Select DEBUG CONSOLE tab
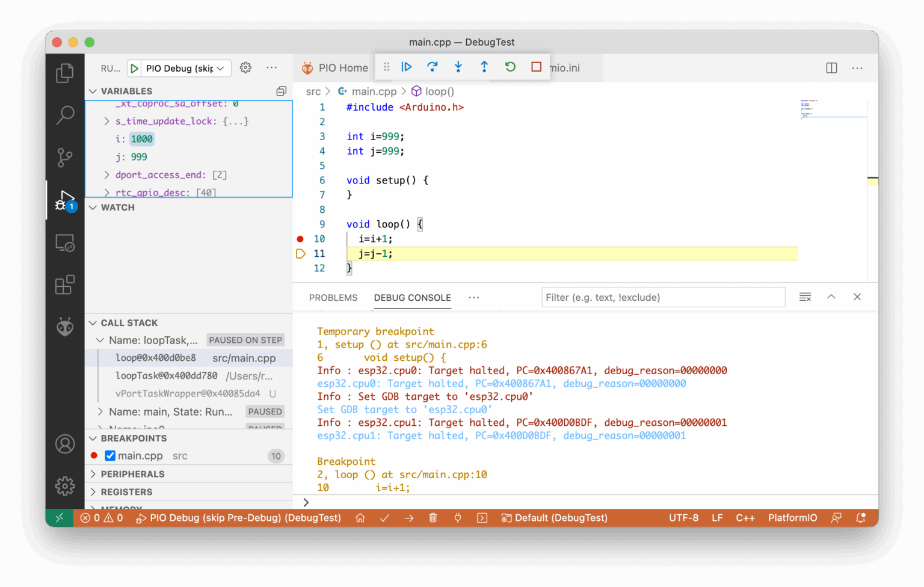Screen dimensions: 924x587 (412, 297)
